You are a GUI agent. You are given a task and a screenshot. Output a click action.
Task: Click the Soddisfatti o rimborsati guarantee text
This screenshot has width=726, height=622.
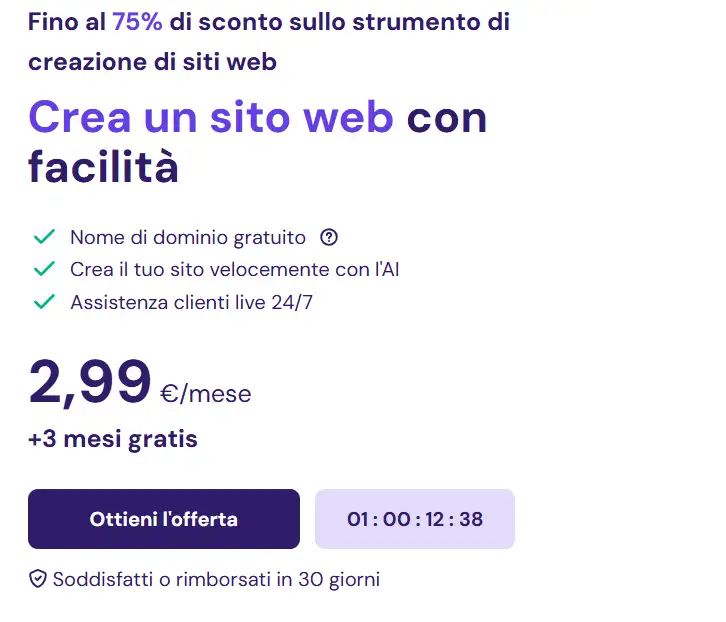[216, 579]
